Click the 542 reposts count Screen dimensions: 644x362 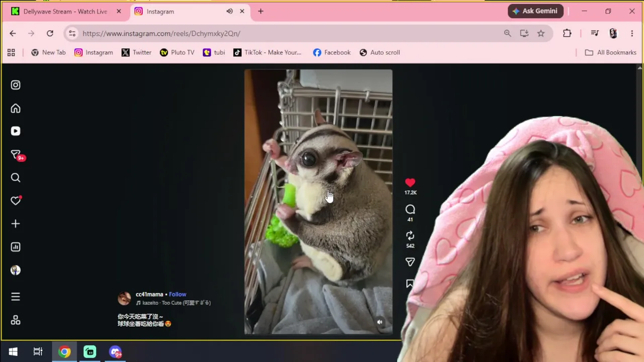(411, 246)
